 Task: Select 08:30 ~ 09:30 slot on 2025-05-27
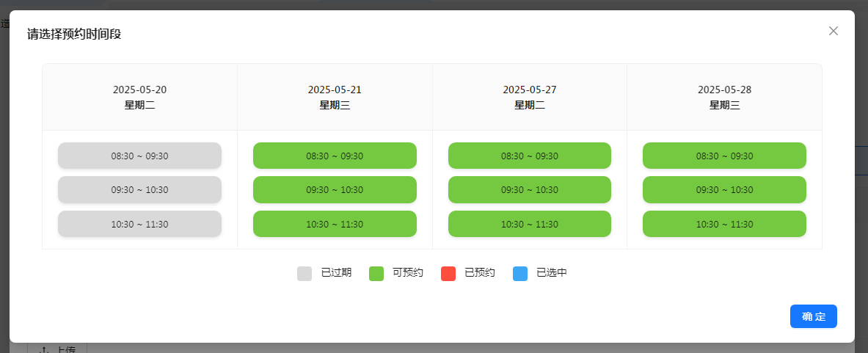pos(530,156)
